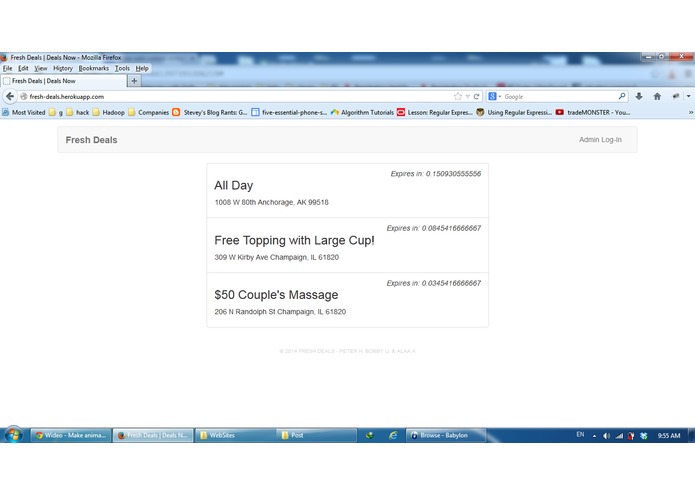This screenshot has height=494, width=695.
Task: Switch to Wideo Chrome taskbar window
Action: 71,436
